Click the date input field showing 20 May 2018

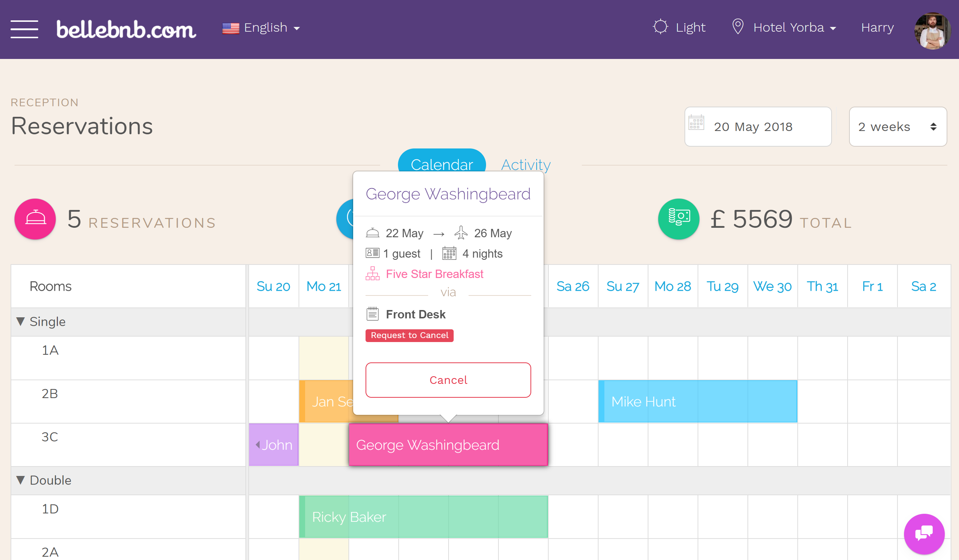point(760,126)
